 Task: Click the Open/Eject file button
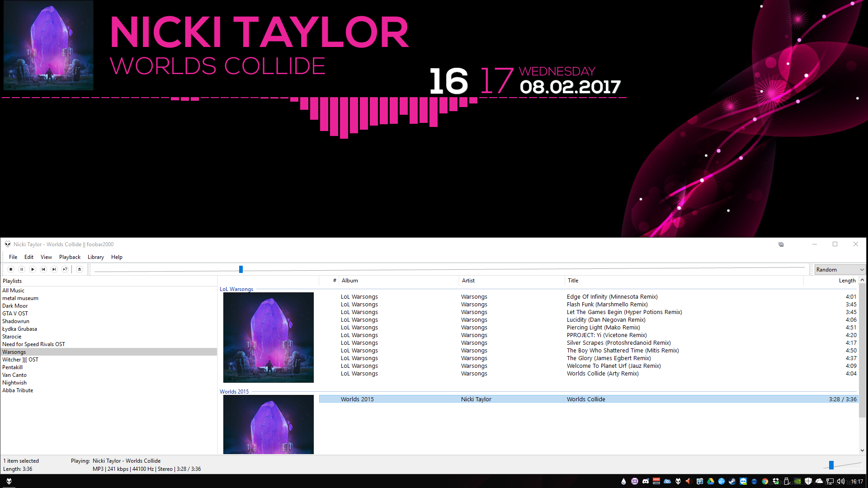[x=80, y=269]
